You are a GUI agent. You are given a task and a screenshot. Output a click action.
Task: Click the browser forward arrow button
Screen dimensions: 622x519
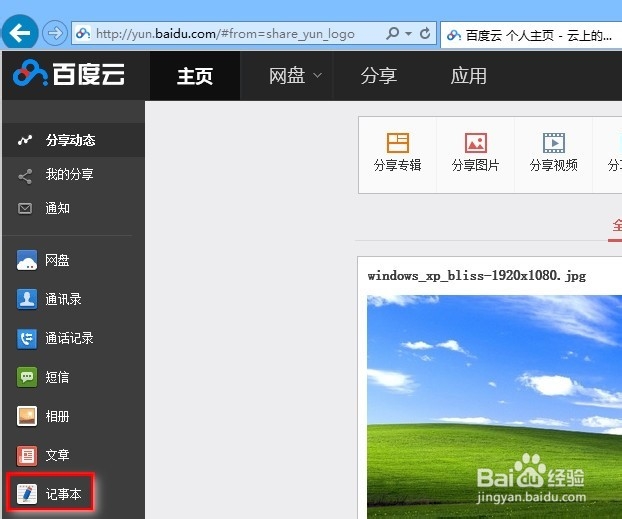tap(55, 33)
